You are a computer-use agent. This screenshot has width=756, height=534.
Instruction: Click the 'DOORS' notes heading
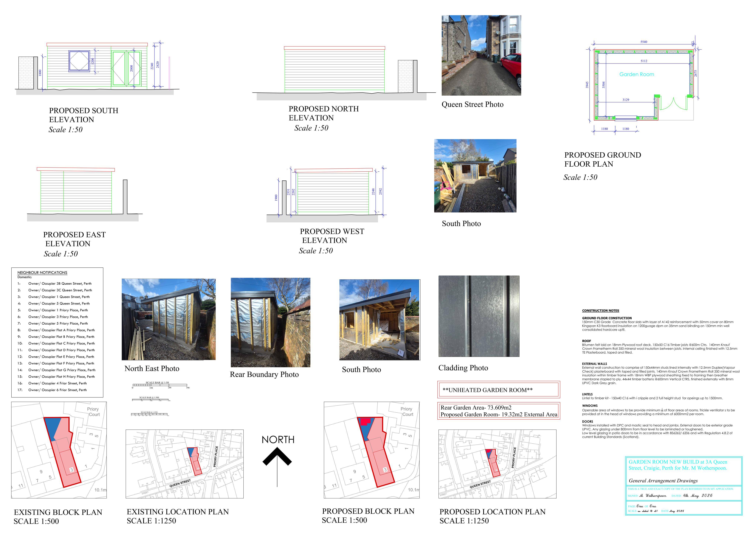tap(587, 421)
